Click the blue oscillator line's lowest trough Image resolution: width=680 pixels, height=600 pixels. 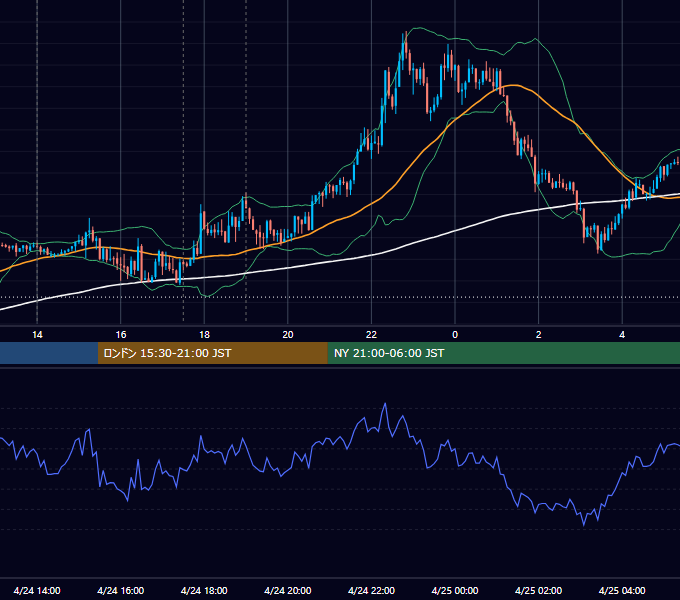[x=584, y=525]
